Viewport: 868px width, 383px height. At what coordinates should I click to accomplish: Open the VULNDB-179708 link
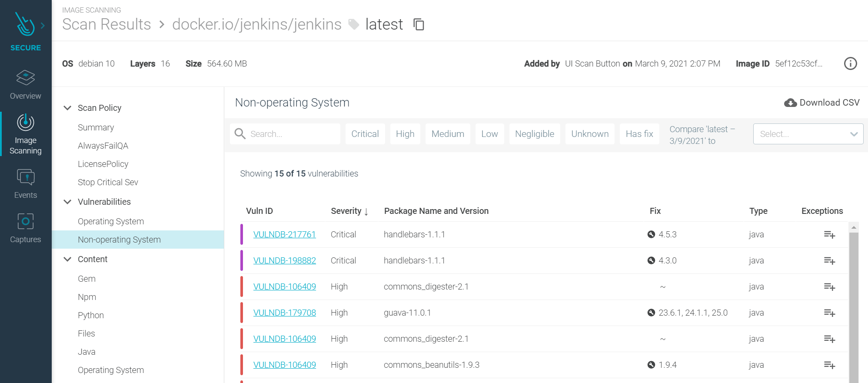tap(284, 313)
